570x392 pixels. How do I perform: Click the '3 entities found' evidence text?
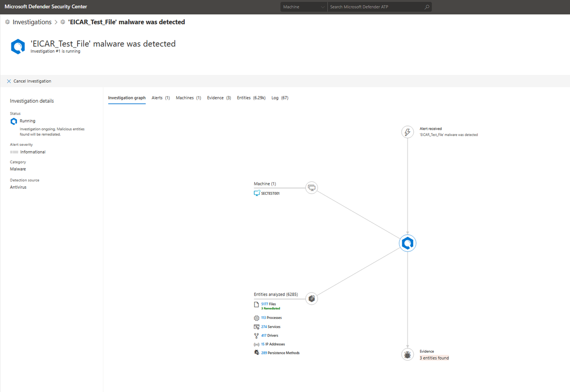[434, 358]
